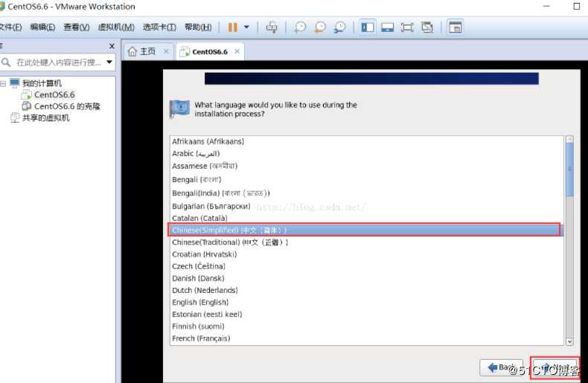Choose Arabic from the language list

point(366,153)
